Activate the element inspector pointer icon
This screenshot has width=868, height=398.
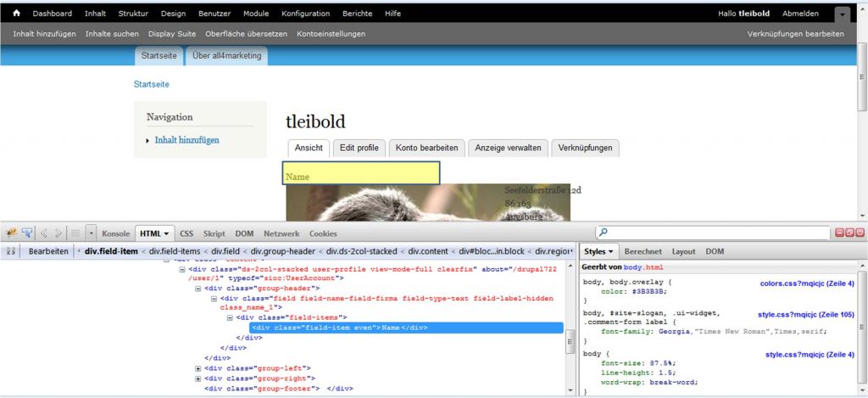pyautogui.click(x=27, y=233)
